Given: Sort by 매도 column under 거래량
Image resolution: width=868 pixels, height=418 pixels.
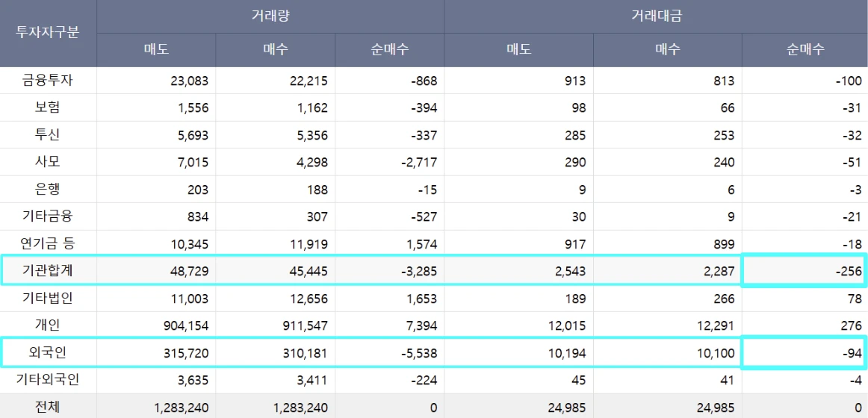Looking at the screenshot, I should [156, 50].
